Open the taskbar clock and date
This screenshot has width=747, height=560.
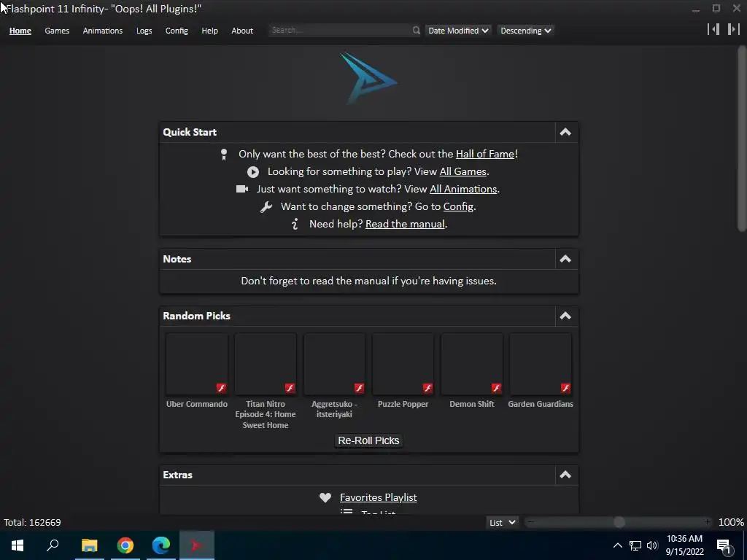(x=684, y=545)
